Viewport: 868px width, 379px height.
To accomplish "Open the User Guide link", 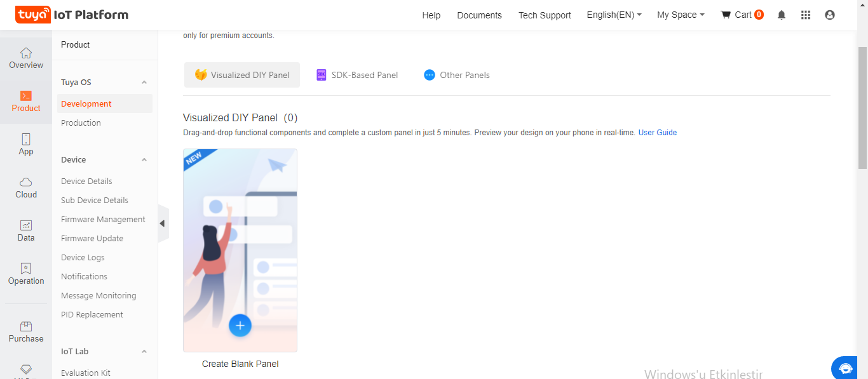I will click(658, 133).
